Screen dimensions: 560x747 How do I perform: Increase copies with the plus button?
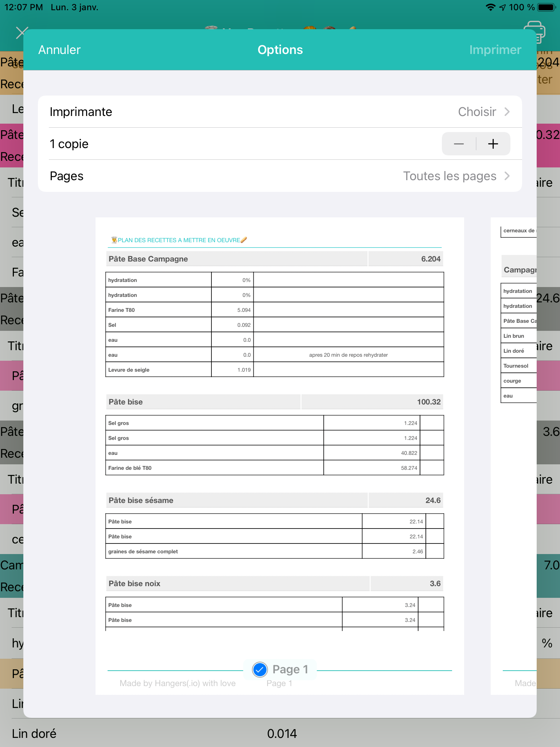pyautogui.click(x=493, y=144)
